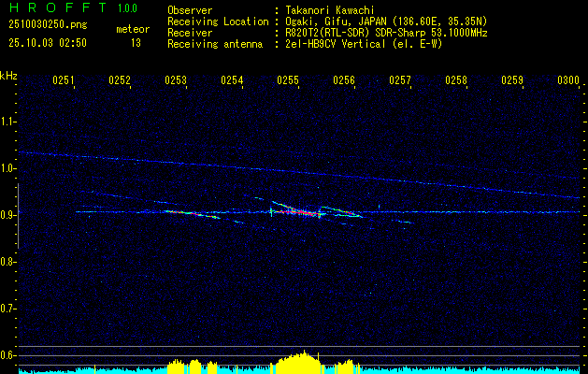588x374 pixels.
Task: Click the 0252 time axis marker
Action: (120, 80)
